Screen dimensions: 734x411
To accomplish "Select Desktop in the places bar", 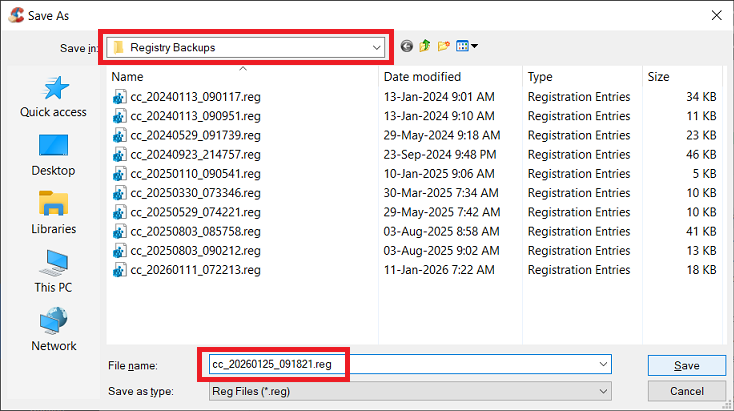I will 53,155.
